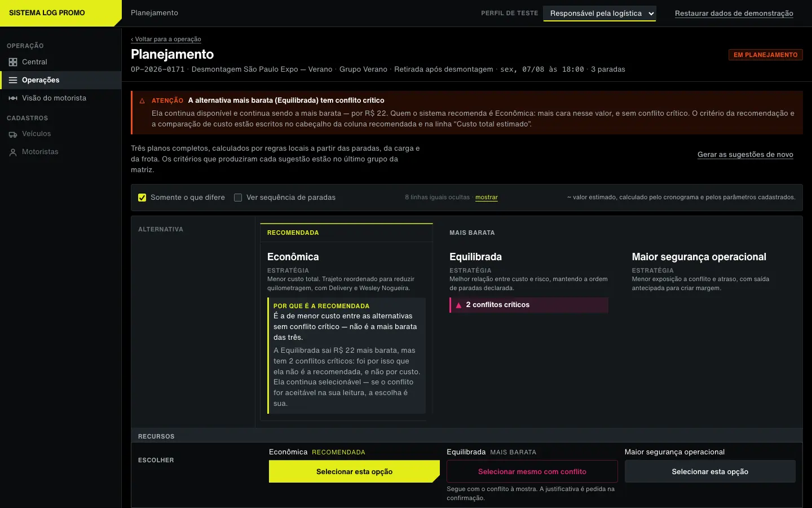Open Visão do motorista page

(x=61, y=98)
